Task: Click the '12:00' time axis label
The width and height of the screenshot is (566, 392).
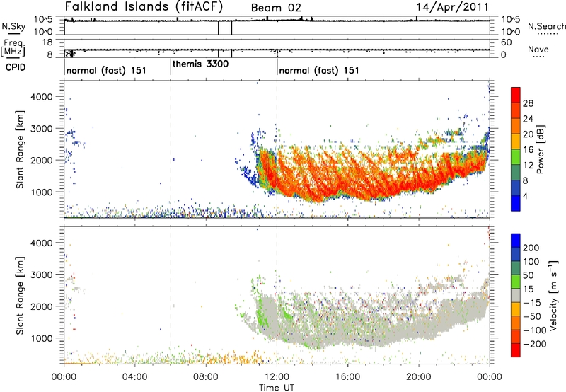Action: point(277,377)
